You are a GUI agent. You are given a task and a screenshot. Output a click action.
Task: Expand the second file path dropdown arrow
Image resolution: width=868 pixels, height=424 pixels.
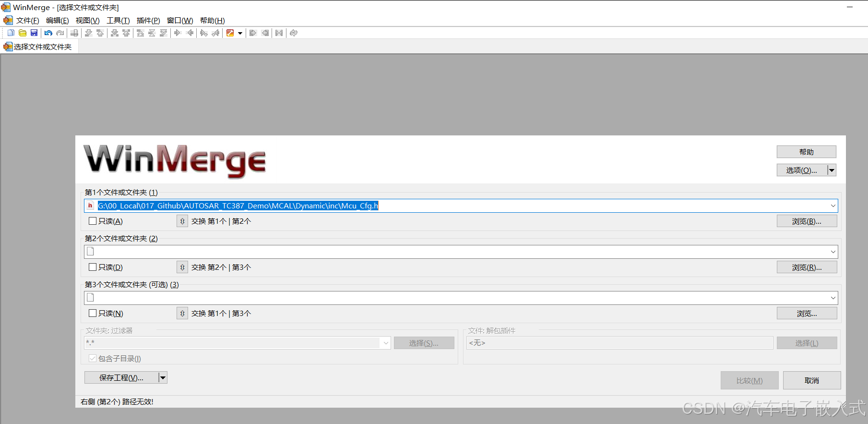tap(833, 252)
